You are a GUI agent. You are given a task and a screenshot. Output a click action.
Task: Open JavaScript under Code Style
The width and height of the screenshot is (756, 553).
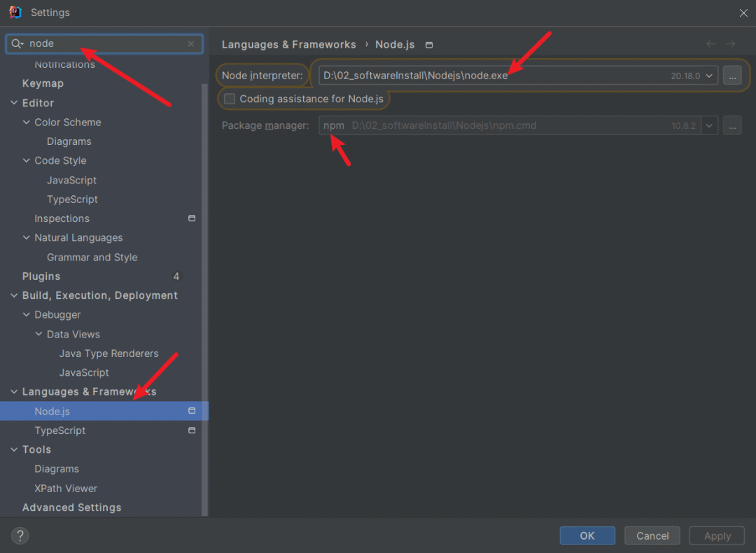[71, 180]
